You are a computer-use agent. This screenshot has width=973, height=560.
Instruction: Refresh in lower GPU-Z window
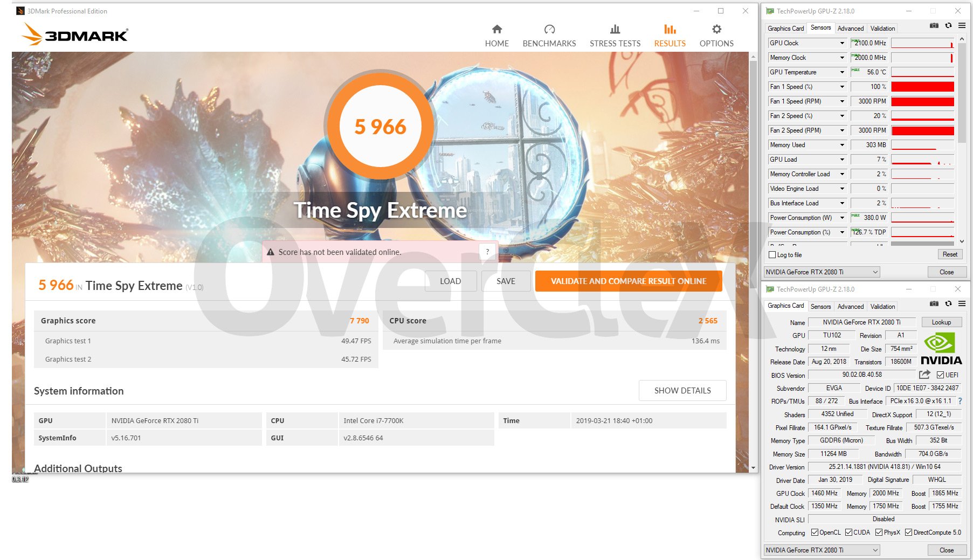[948, 303]
